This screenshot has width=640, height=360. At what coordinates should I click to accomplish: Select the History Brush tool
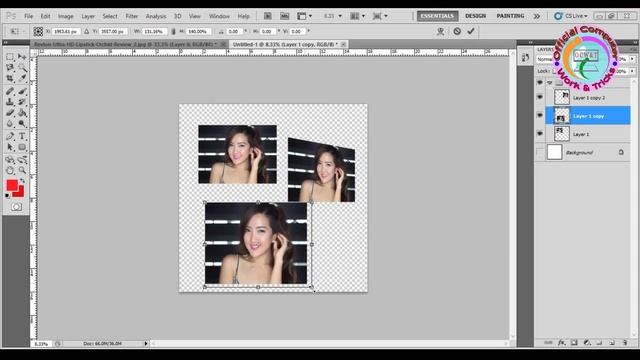(x=22, y=102)
